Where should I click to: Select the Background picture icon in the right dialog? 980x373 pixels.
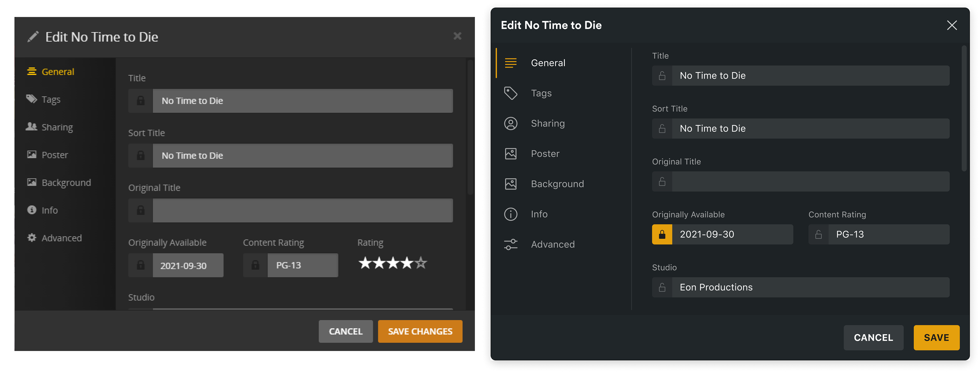510,184
